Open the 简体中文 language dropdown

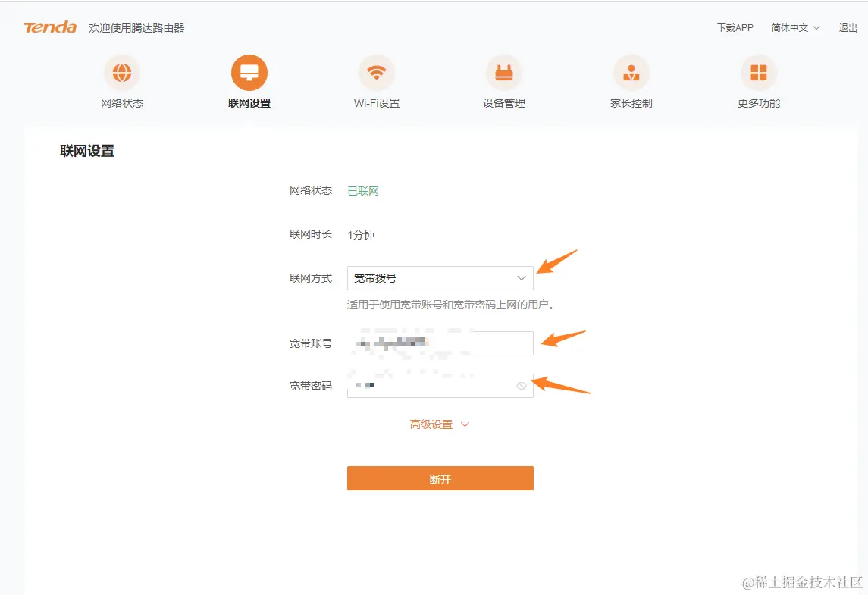pos(795,28)
